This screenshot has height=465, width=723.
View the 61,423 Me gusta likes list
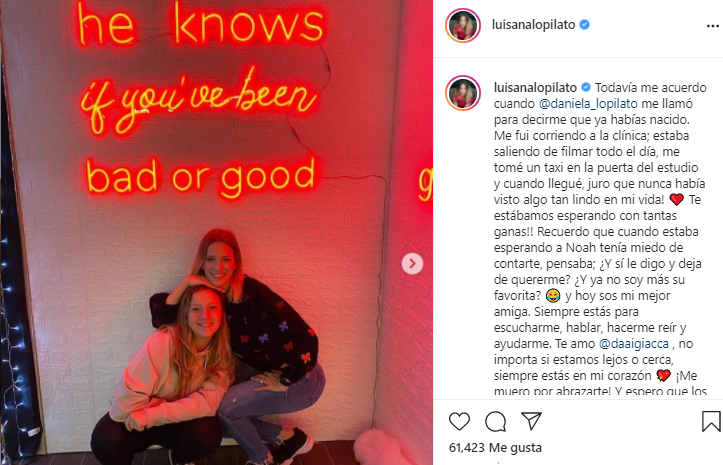(495, 447)
